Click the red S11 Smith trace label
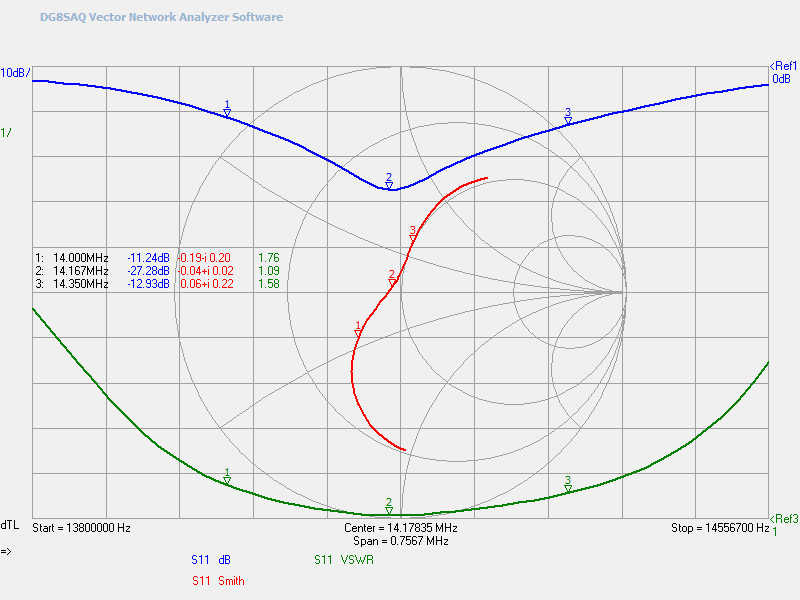 pos(217,580)
